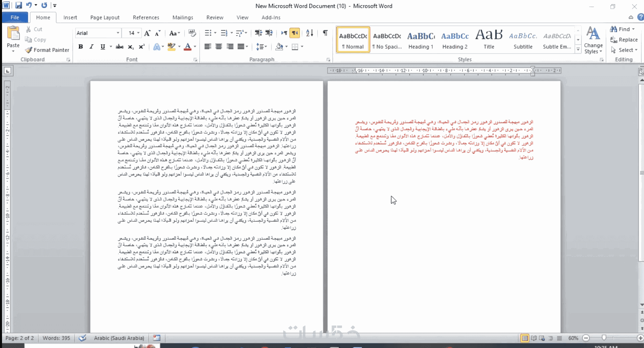This screenshot has width=644, height=348.
Task: Open the bullets list dropdown
Action: pyautogui.click(x=215, y=33)
